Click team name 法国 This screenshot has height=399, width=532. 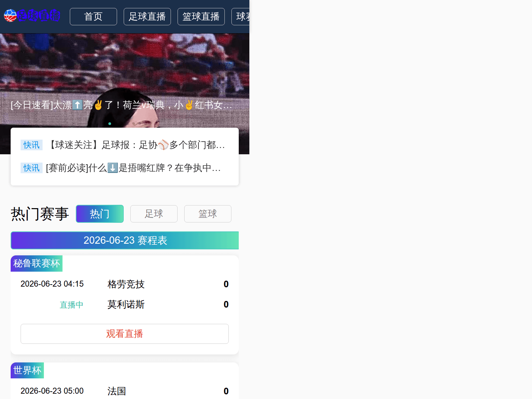click(x=117, y=391)
